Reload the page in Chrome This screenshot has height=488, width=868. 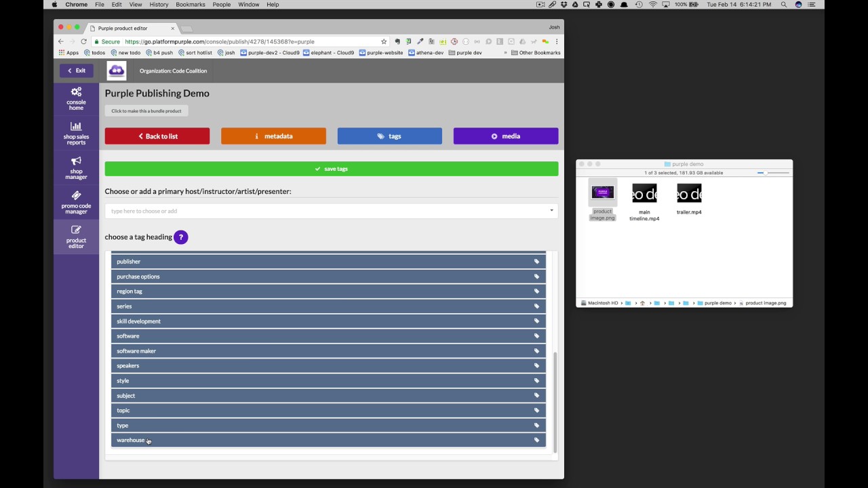pos(83,41)
